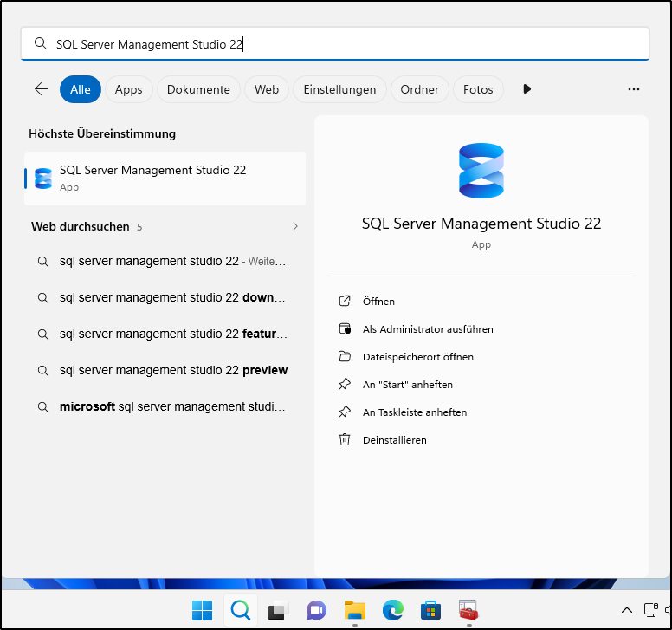Open Microsoft Store from the taskbar
This screenshot has width=672, height=630.
tap(430, 610)
